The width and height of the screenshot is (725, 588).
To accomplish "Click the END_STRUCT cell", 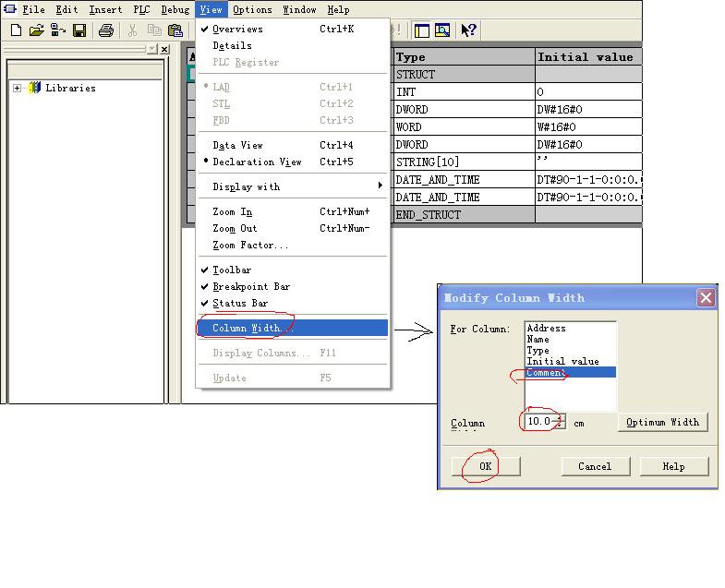I will click(x=463, y=215).
